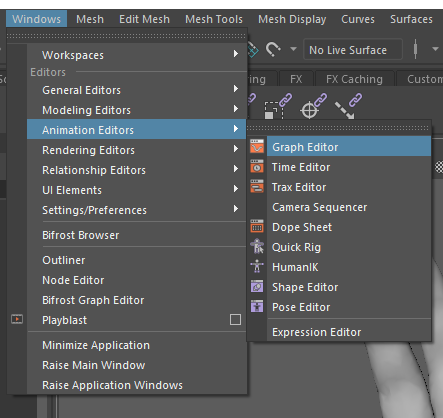The height and width of the screenshot is (418, 443).
Task: Switch to the FX Caching shelf tab
Action: click(354, 79)
